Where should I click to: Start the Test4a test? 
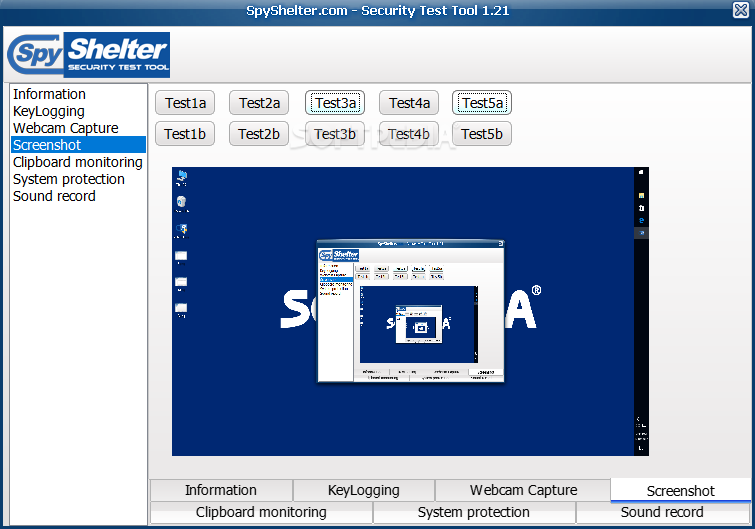409,103
